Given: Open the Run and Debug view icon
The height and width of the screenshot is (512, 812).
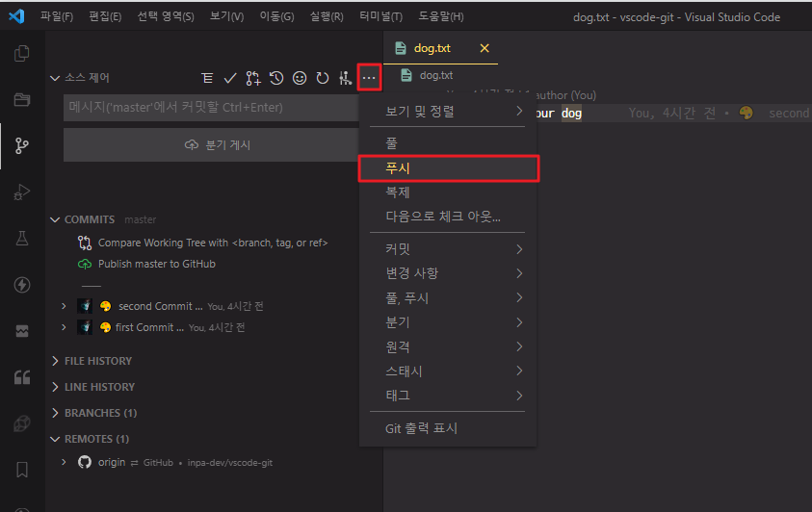Looking at the screenshot, I should tap(22, 192).
